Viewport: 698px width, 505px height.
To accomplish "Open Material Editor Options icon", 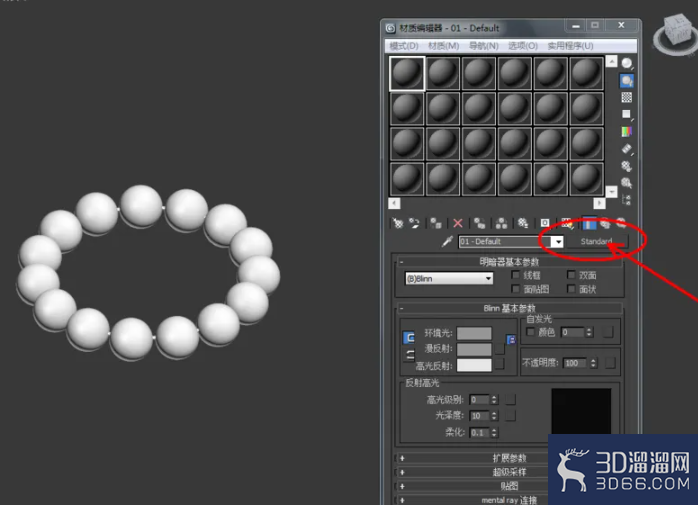I will 627,166.
